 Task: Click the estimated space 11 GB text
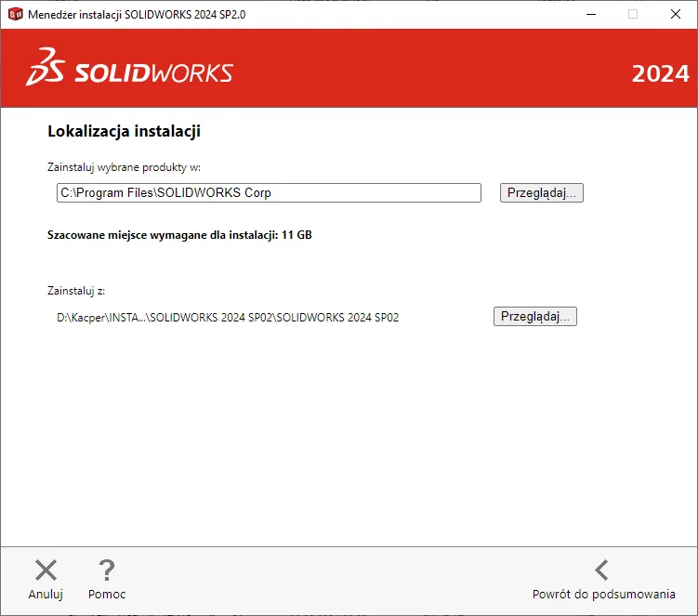[x=179, y=235]
